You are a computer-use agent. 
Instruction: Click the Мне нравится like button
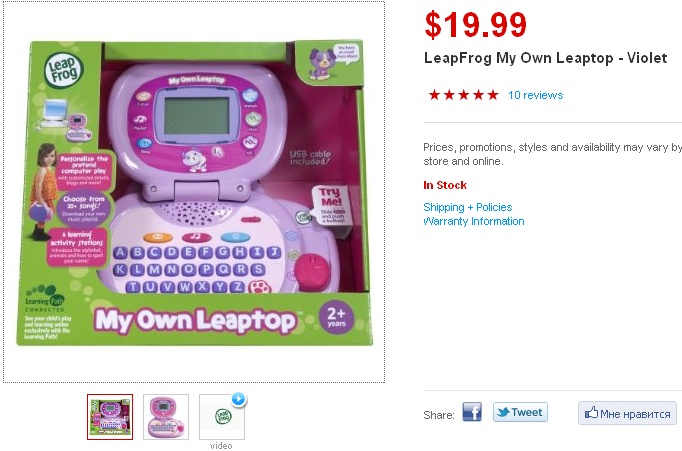coord(627,413)
